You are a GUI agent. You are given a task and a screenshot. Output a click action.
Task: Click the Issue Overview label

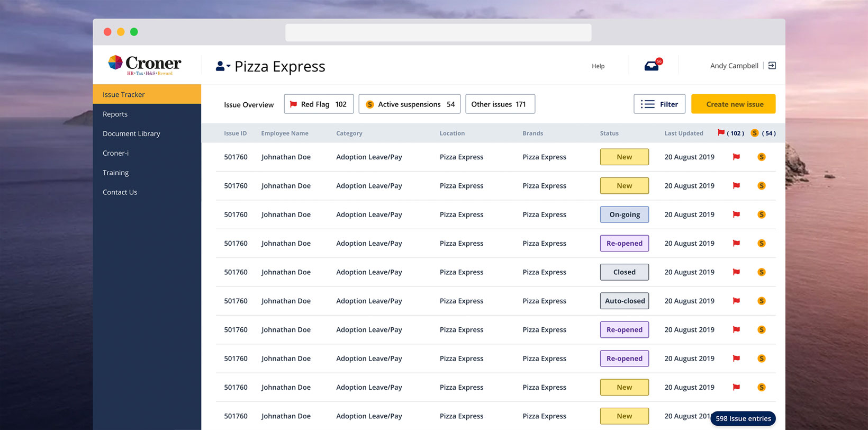[249, 105]
